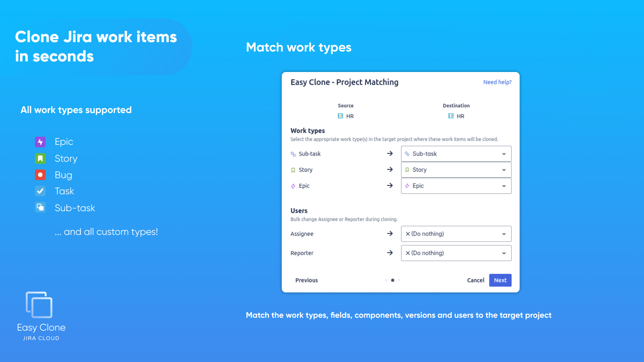This screenshot has width=644, height=362.
Task: Select the red Bug icon
Action: 40,175
